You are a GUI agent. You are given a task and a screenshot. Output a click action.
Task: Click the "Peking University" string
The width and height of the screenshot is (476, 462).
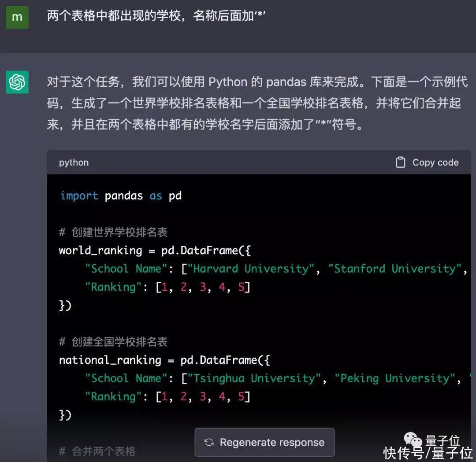[x=395, y=378]
